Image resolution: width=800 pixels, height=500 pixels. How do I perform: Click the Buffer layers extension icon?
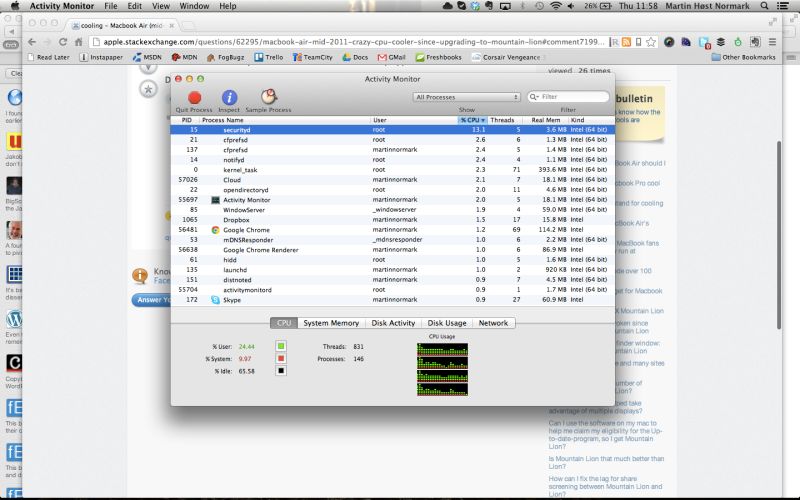tap(721, 42)
